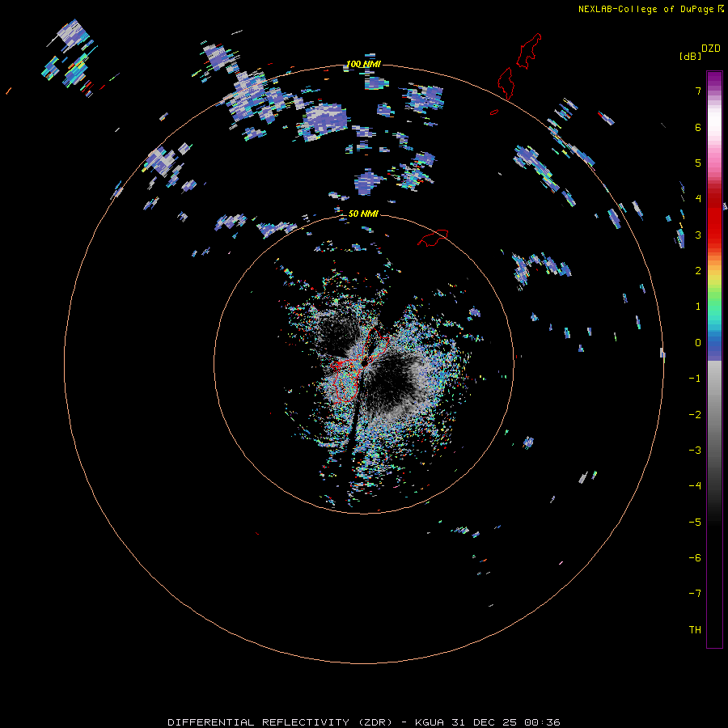Click the 3 value on color scale
The image size is (728, 728).
pos(698,235)
